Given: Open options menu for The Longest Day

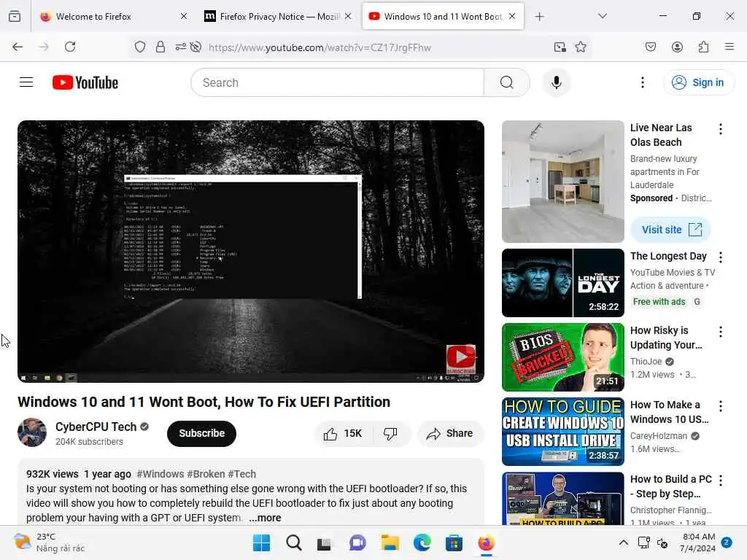Looking at the screenshot, I should tap(720, 257).
